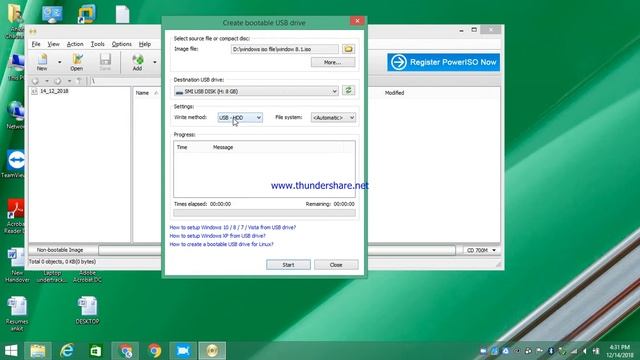
Task: Click the video recorder taskbar icon
Action: point(183,351)
